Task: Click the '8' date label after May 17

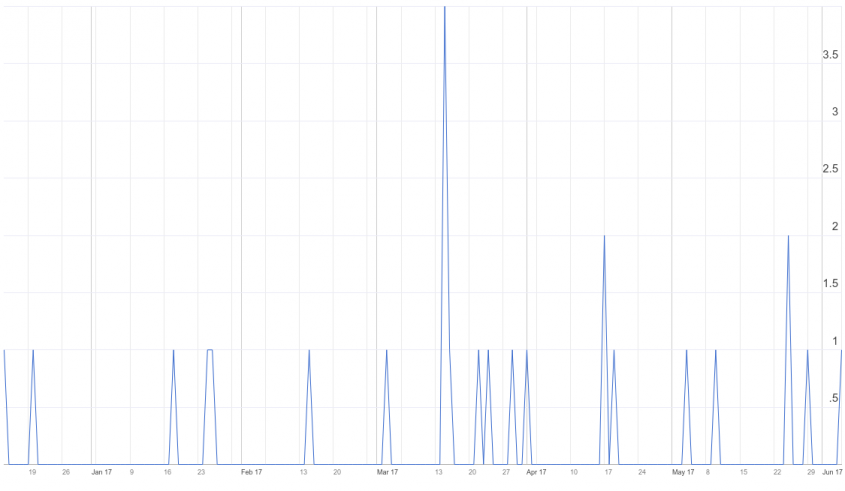Action: [x=708, y=472]
